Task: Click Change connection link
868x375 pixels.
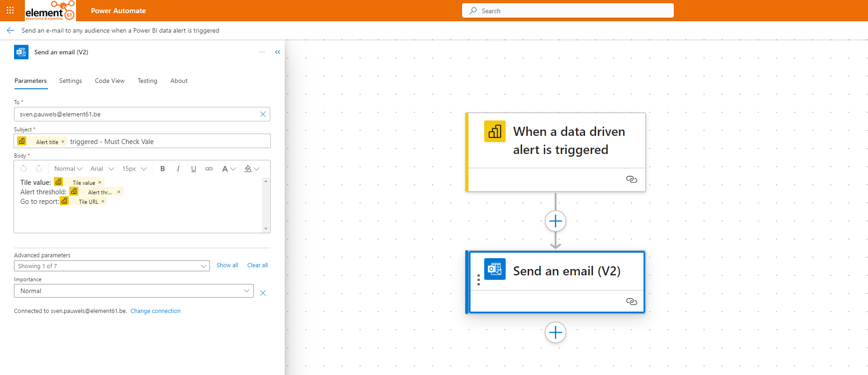Action: [155, 311]
